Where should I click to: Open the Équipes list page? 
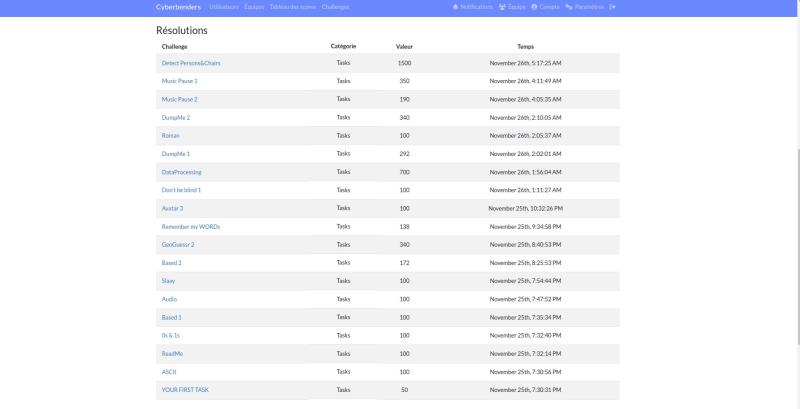(x=254, y=7)
